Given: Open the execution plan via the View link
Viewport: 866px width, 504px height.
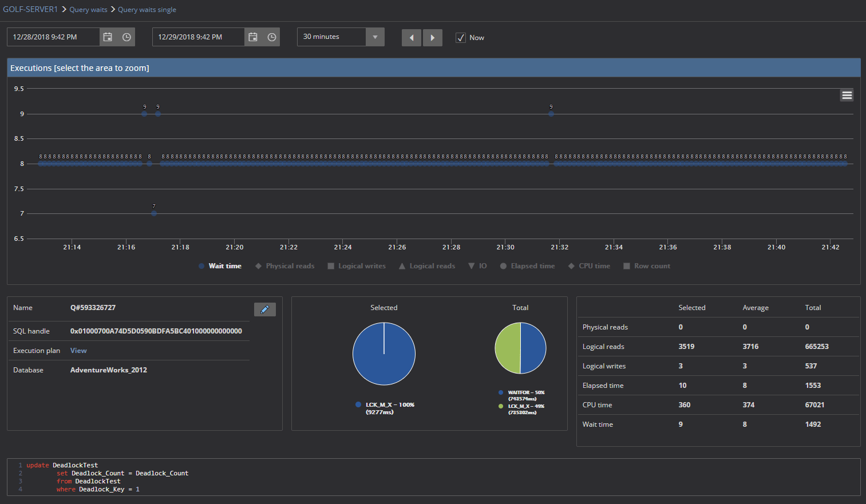Looking at the screenshot, I should pos(78,350).
